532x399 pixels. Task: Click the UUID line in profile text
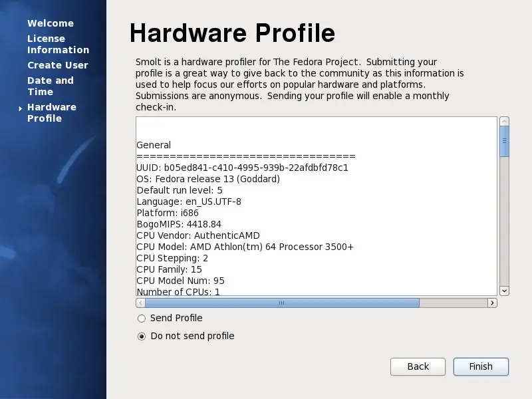point(242,168)
